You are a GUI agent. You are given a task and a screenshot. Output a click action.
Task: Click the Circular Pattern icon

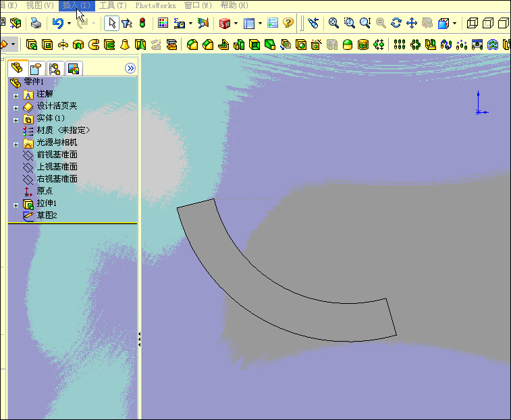pyautogui.click(x=415, y=45)
